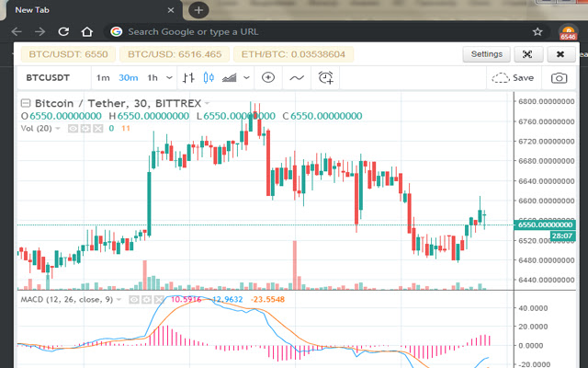Save the chart layout
The image size is (588, 368).
[513, 77]
